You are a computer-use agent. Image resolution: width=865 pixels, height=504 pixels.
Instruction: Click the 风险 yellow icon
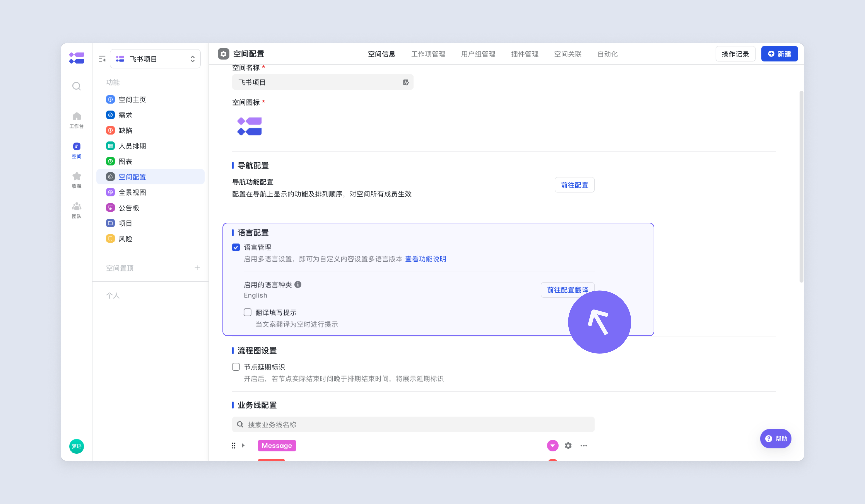(110, 238)
